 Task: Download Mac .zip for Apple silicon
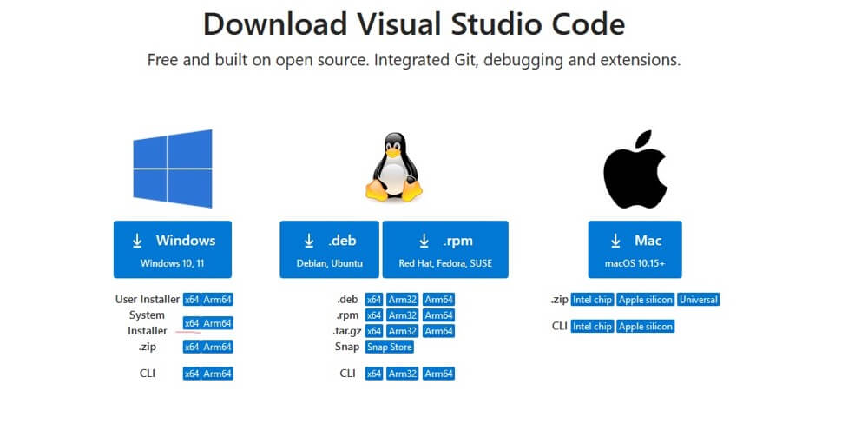click(x=645, y=300)
